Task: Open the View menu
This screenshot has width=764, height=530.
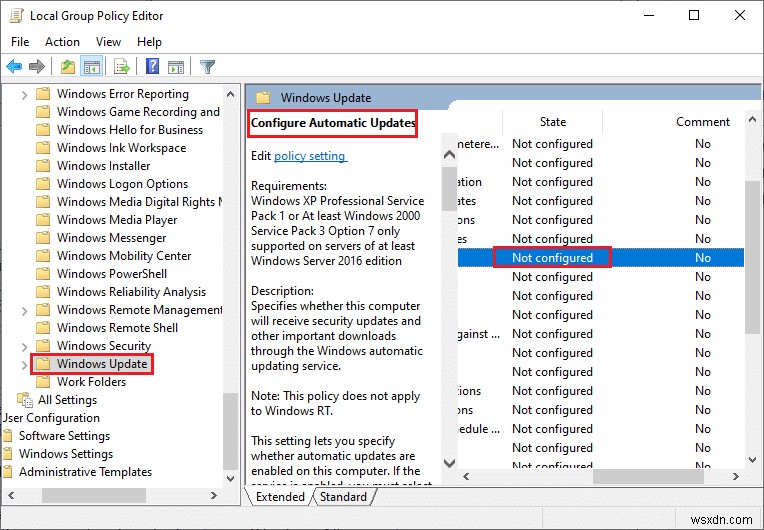Action: [108, 42]
